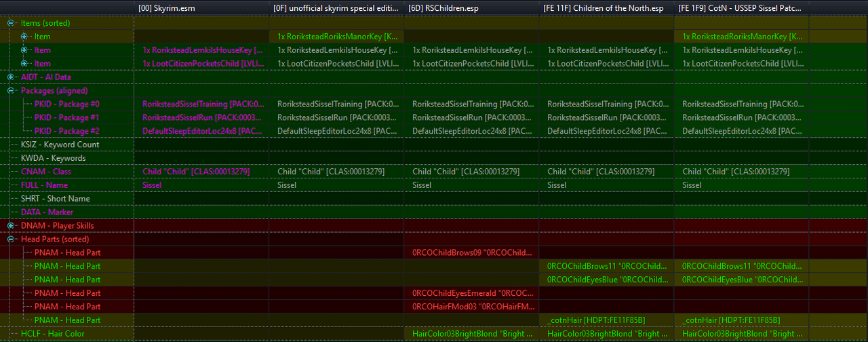Expand the AIDT - AI Data node
The image size is (868, 342).
click(x=11, y=77)
